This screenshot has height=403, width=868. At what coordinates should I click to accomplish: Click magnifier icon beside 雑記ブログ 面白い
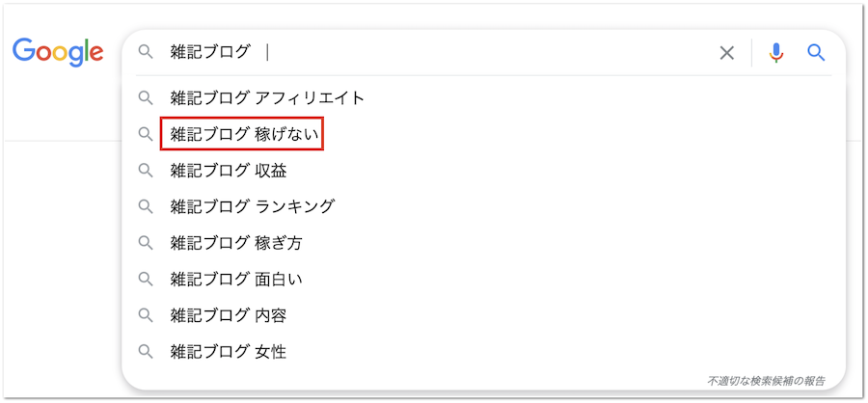146,280
